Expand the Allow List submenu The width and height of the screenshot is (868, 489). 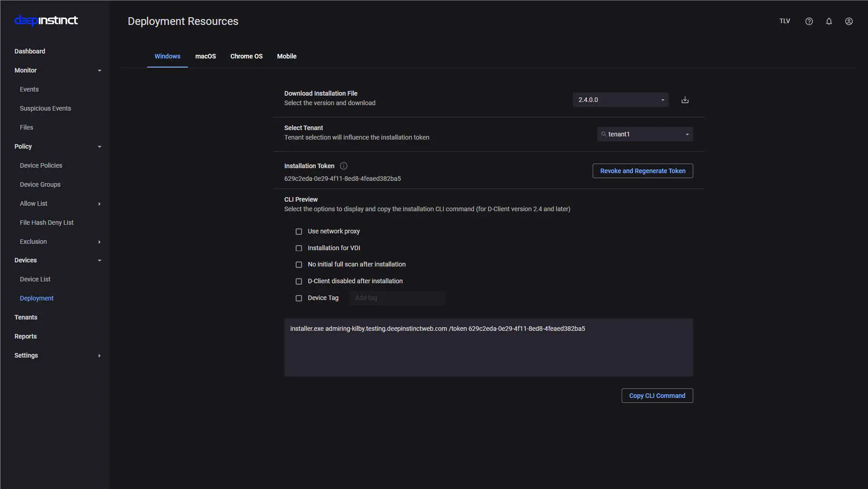(99, 204)
